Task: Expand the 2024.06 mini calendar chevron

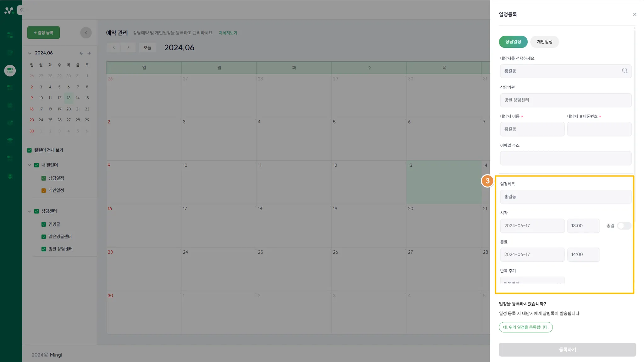Action: (30, 53)
